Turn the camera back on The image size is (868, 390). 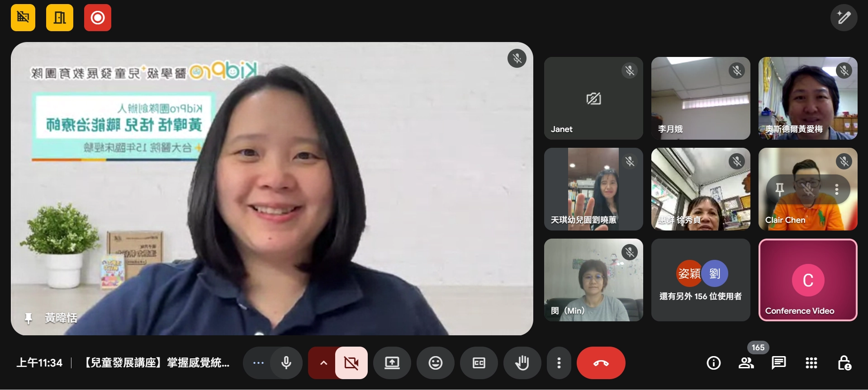point(351,363)
